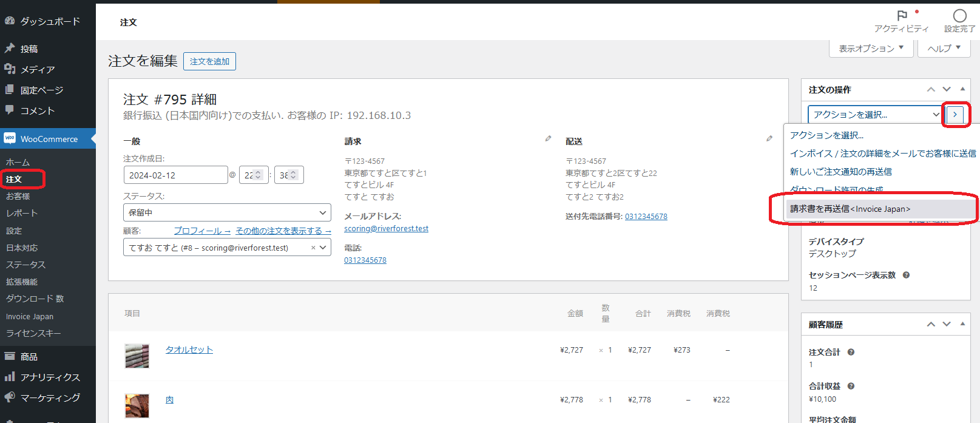Screen dimensions: 980x423
Task: Click the Products (商品) sidebar icon
Action: (10, 356)
